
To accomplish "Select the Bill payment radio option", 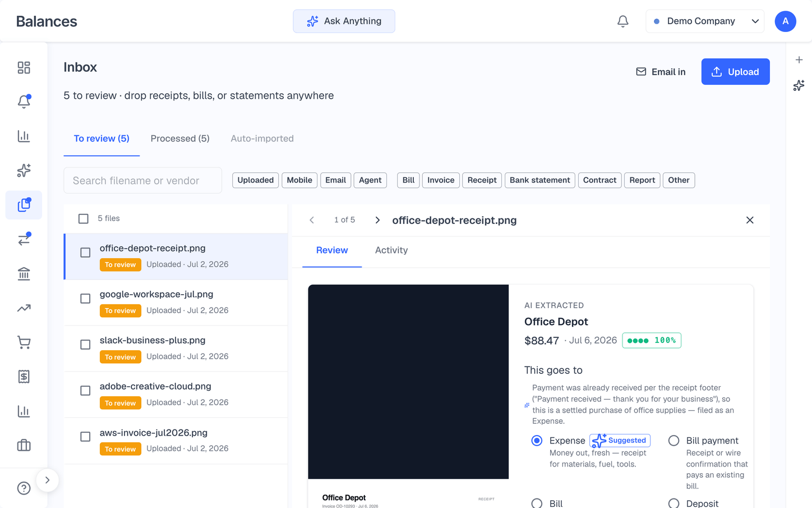I will pyautogui.click(x=673, y=441).
